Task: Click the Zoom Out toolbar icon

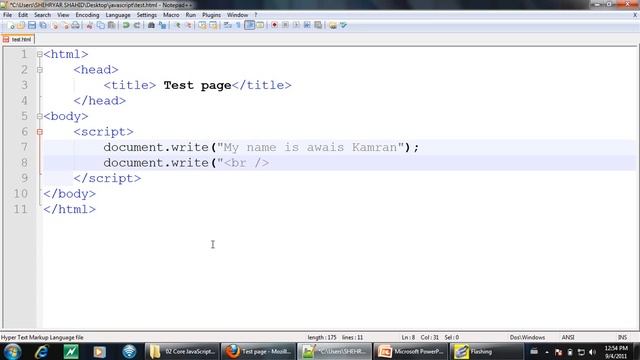Action: coord(188,25)
